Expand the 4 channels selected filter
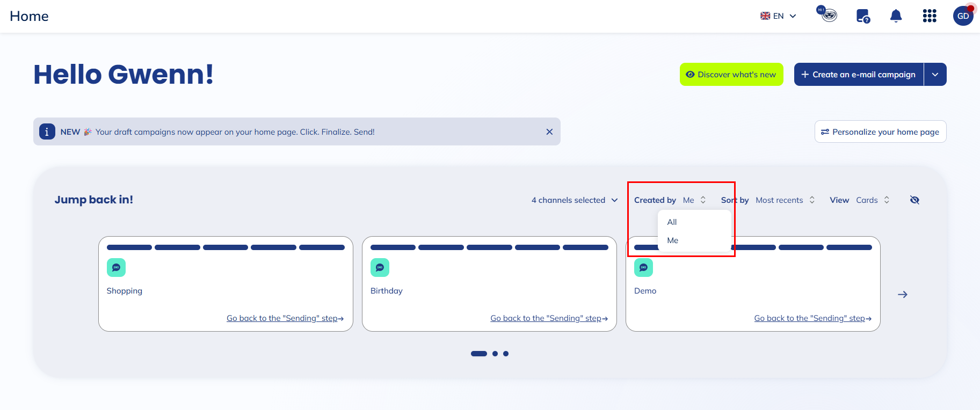The image size is (980, 410). tap(574, 200)
